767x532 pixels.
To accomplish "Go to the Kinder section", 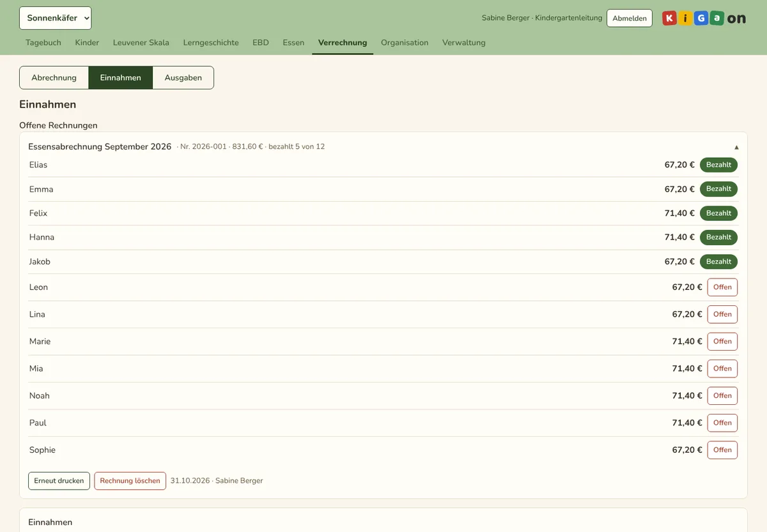I will pyautogui.click(x=87, y=43).
